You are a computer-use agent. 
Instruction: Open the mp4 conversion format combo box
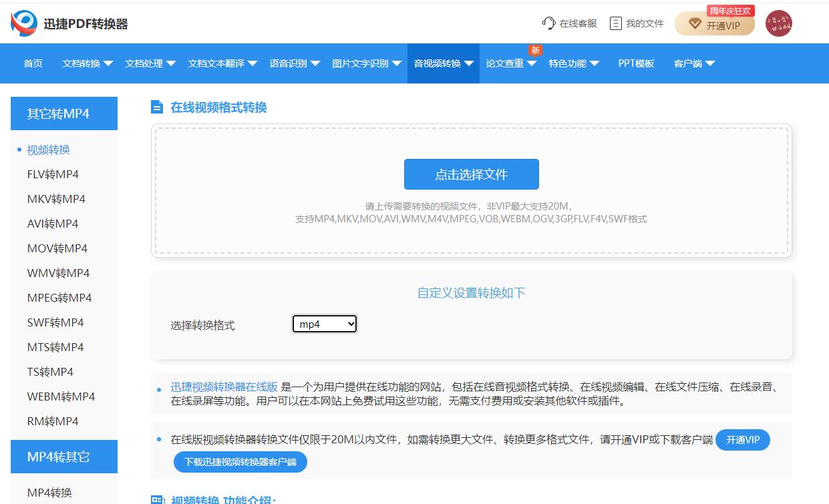[325, 324]
